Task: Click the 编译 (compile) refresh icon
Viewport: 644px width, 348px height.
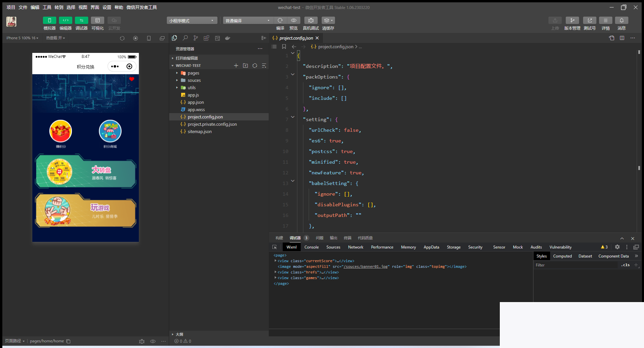Action: click(280, 21)
